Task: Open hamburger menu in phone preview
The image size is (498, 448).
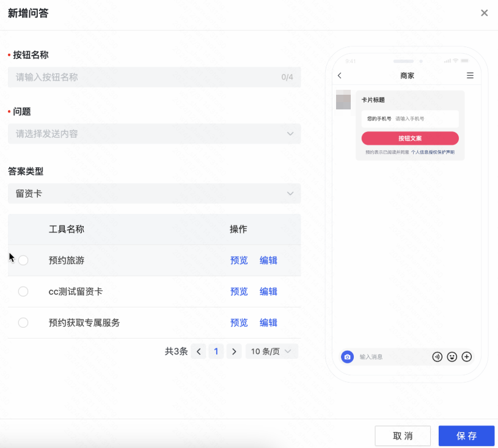Action: [470, 75]
